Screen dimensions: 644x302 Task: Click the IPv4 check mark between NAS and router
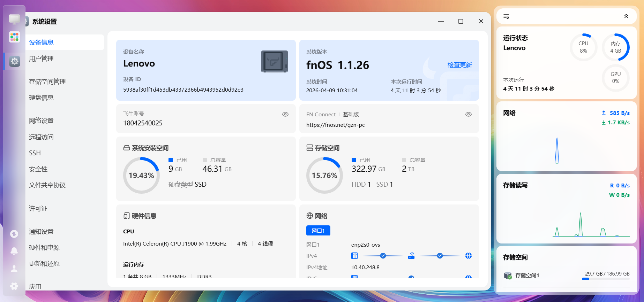383,256
